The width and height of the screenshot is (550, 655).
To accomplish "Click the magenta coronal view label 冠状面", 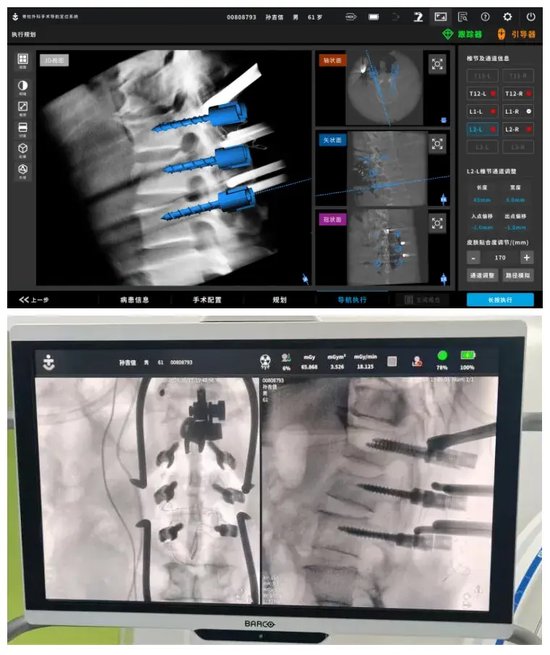I will coord(332,219).
